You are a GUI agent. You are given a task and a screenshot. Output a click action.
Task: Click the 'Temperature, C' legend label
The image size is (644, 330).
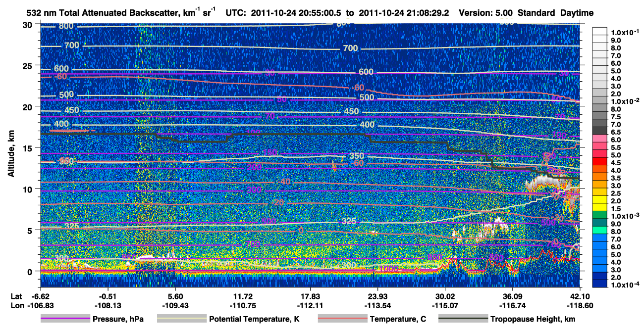click(x=398, y=319)
